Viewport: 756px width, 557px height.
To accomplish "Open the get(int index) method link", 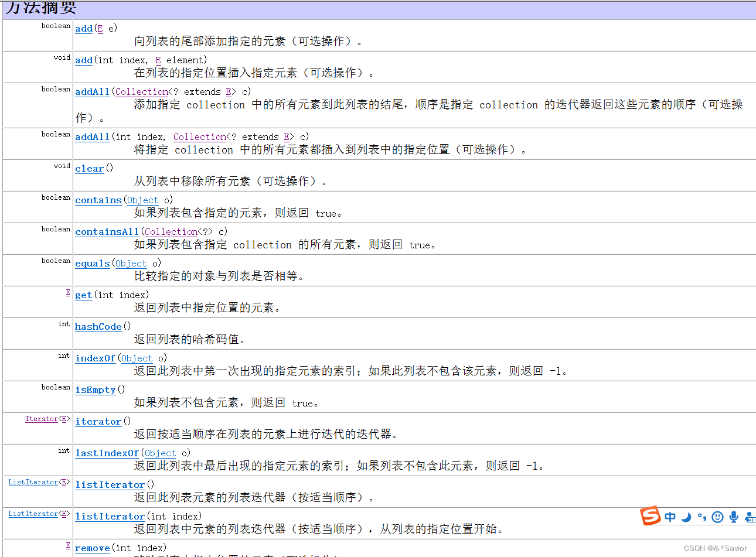I will click(84, 295).
